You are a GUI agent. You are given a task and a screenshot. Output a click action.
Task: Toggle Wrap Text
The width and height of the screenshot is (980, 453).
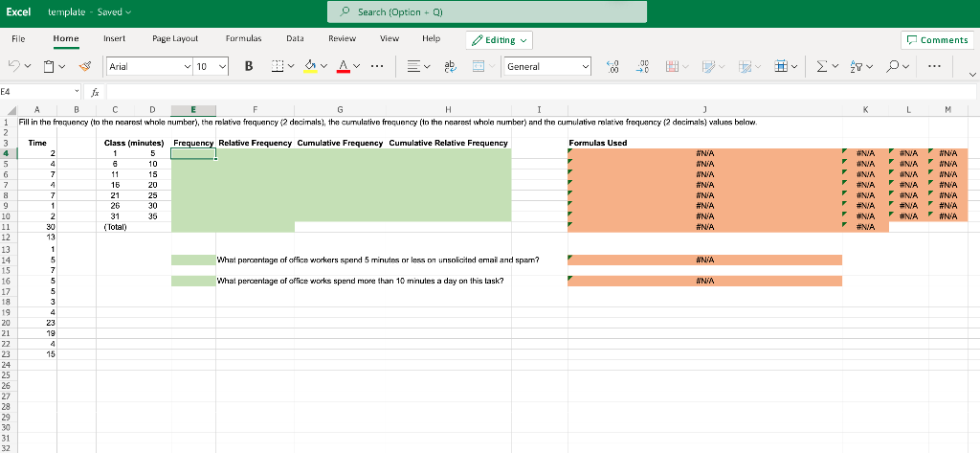point(450,66)
